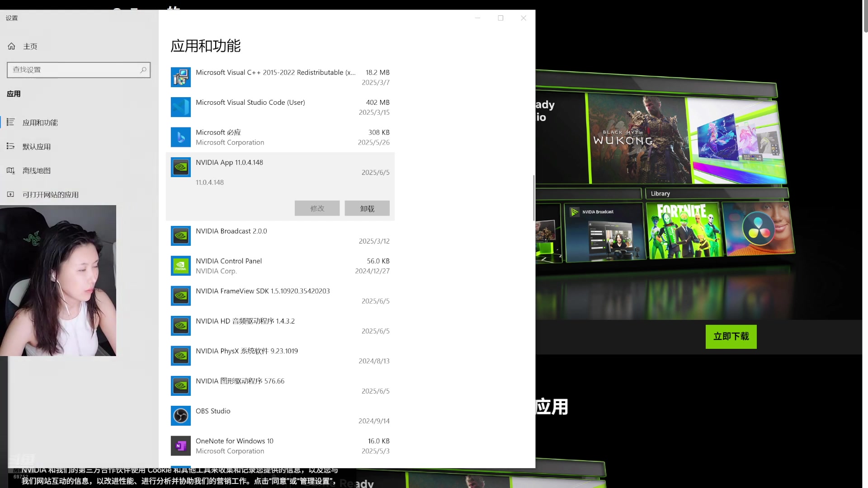
Task: Click DaVinci Resolve tile on webpage
Action: pos(758,228)
